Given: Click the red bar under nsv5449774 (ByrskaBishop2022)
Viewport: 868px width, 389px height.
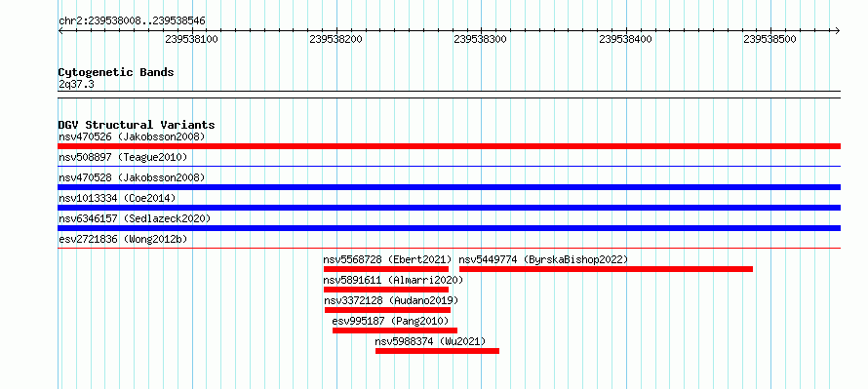Looking at the screenshot, I should tap(607, 269).
